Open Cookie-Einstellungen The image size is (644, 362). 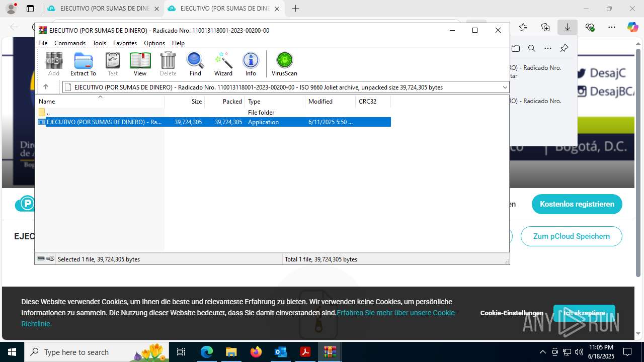tap(512, 313)
